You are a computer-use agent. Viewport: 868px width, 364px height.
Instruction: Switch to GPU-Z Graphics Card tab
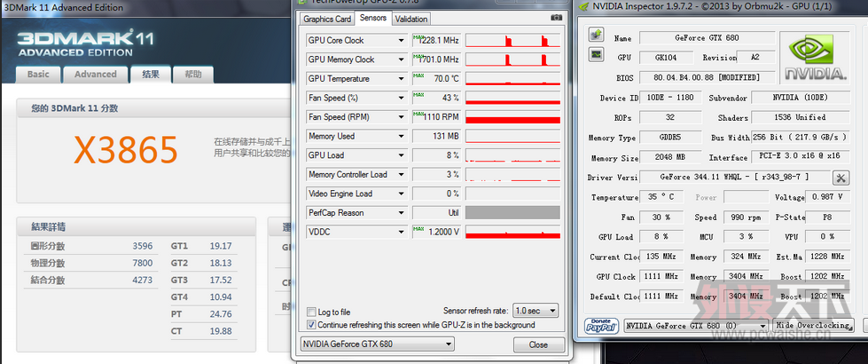coord(327,19)
